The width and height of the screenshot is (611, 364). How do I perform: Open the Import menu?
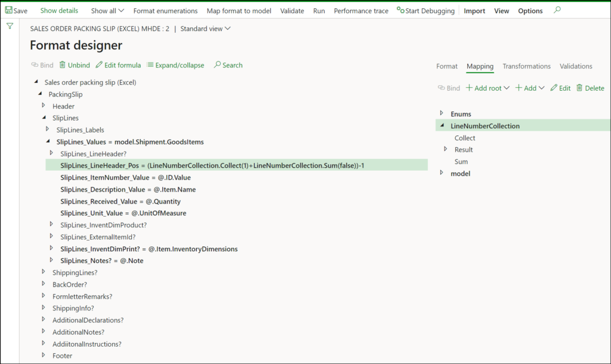pyautogui.click(x=474, y=11)
